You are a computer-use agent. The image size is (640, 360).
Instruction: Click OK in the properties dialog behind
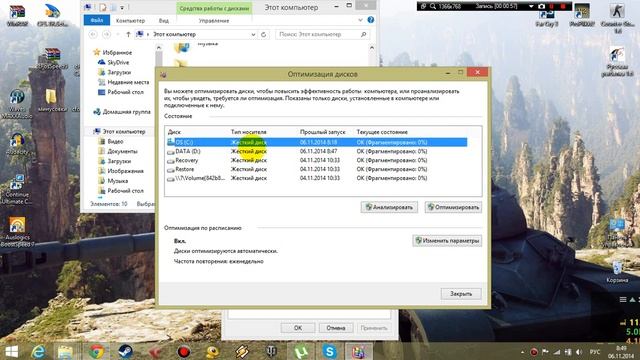coord(298,328)
